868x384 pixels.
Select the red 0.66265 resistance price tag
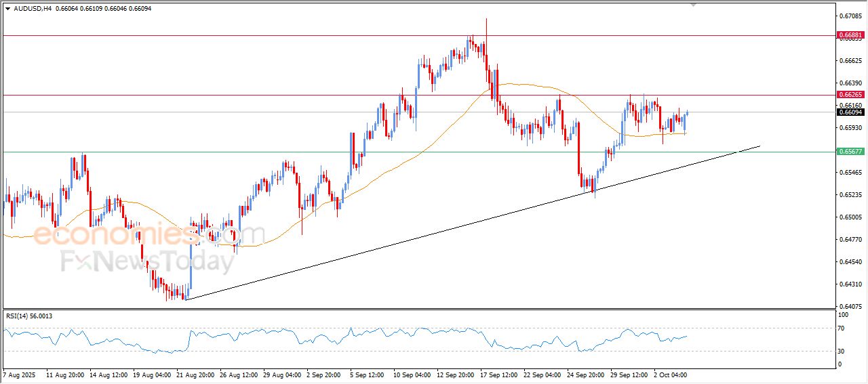(x=850, y=95)
